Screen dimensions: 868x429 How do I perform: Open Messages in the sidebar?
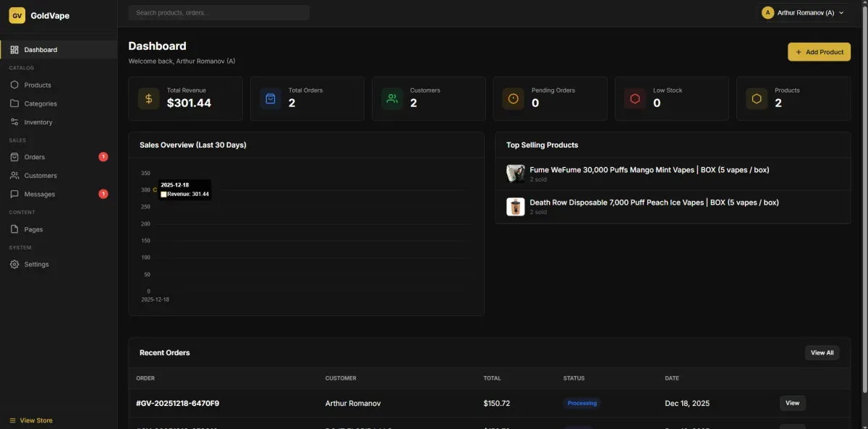coord(39,194)
